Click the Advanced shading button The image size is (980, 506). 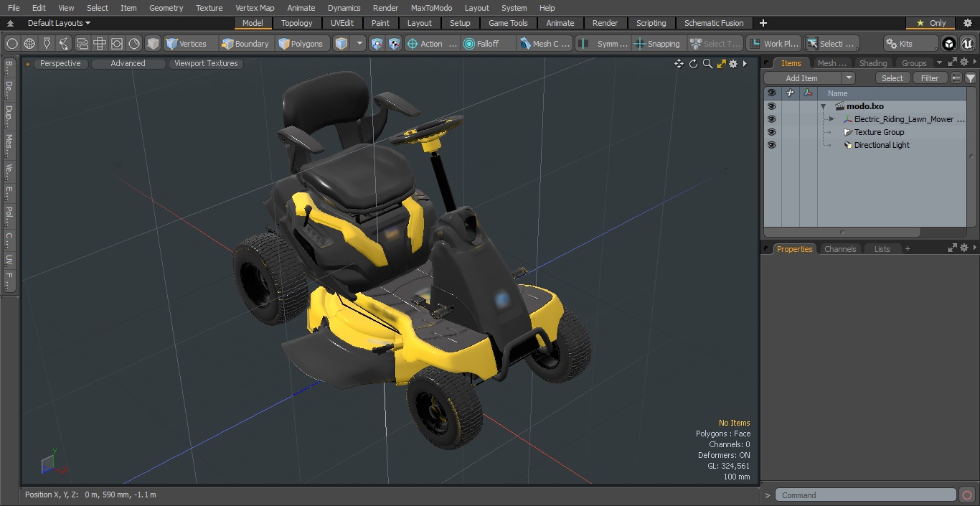tap(128, 63)
